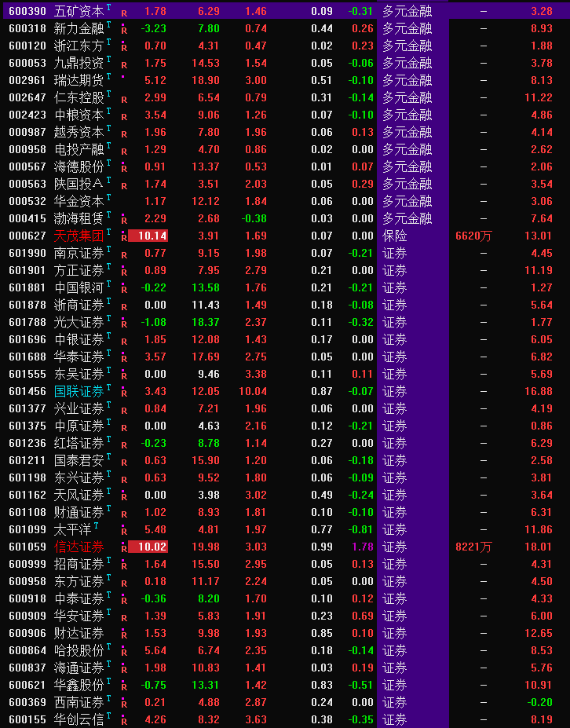The width and height of the screenshot is (570, 728).
Task: Select the 五矿资本 stock name
Action: tap(79, 11)
